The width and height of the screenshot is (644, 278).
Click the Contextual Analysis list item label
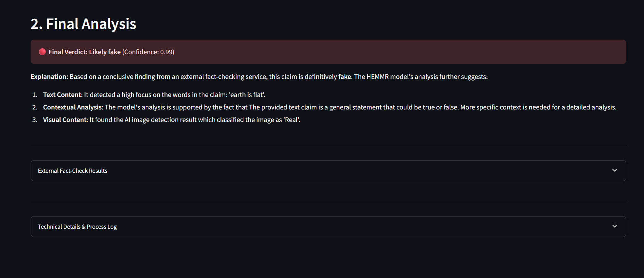pyautogui.click(x=73, y=107)
